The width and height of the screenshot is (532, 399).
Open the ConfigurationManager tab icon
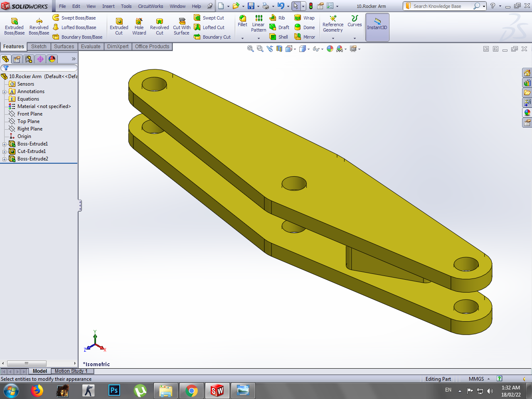(x=29, y=59)
